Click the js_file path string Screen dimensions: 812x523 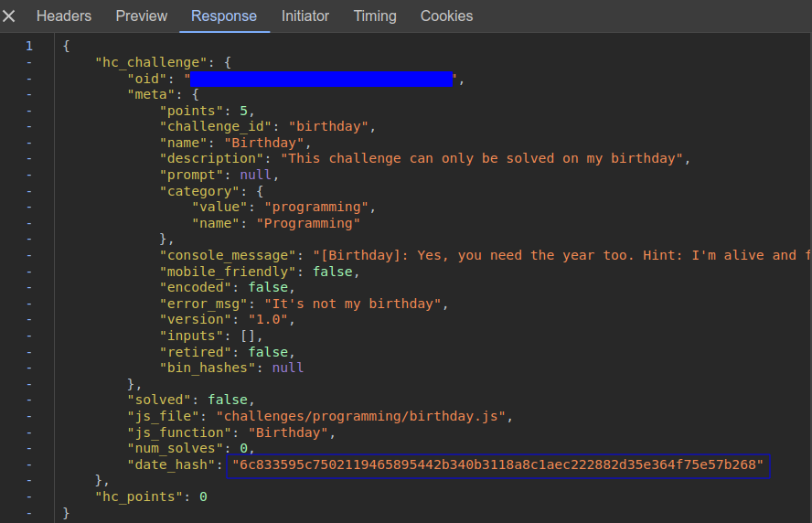(x=360, y=416)
